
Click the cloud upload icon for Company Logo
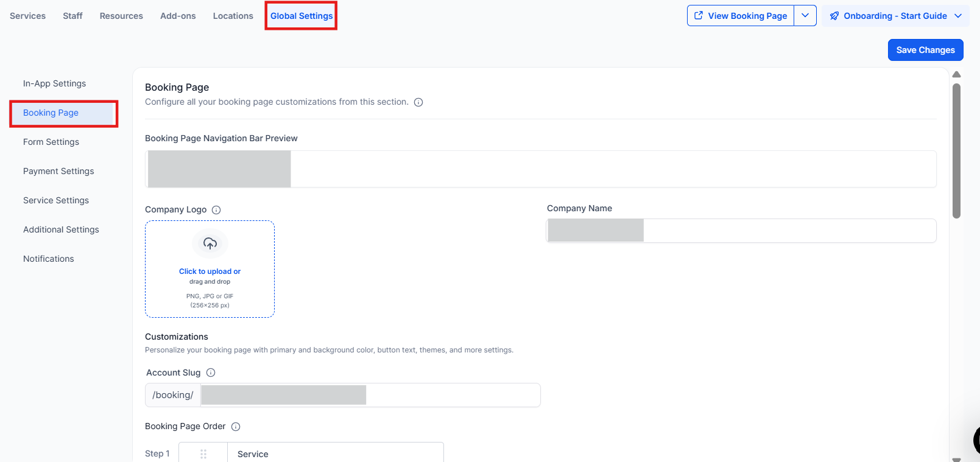coord(210,243)
